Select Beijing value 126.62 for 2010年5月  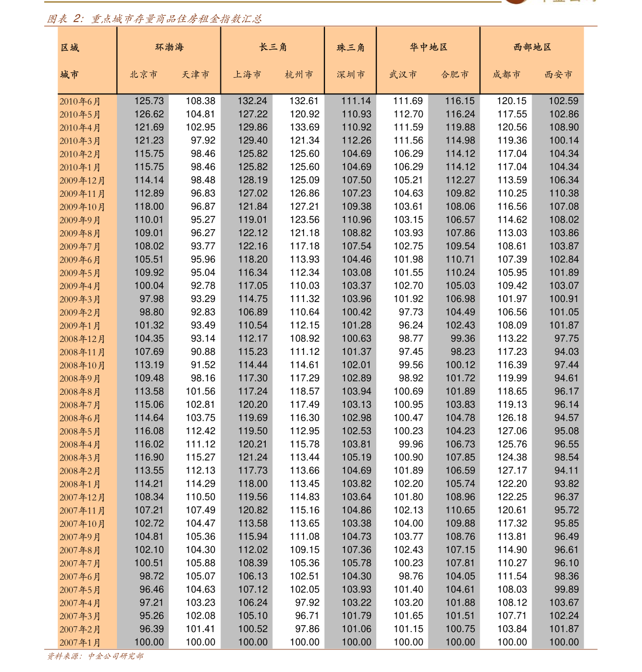tap(149, 114)
